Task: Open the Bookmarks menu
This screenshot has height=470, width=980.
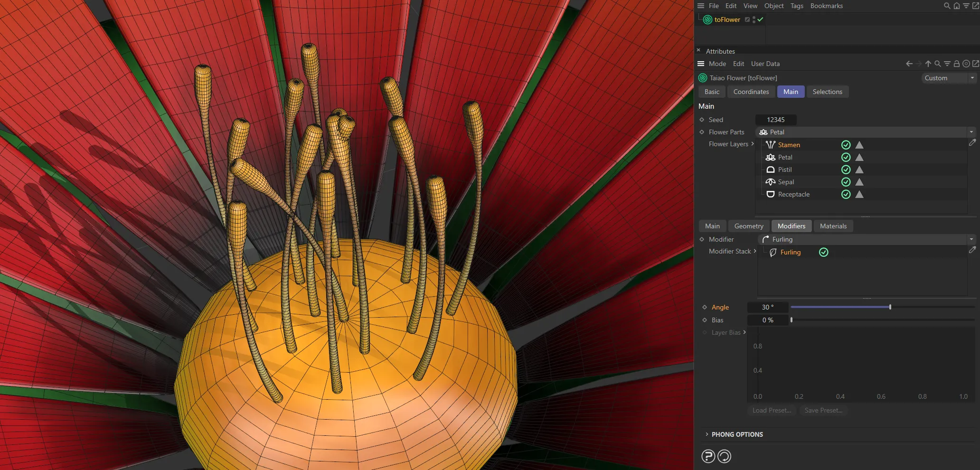Action: pos(826,6)
